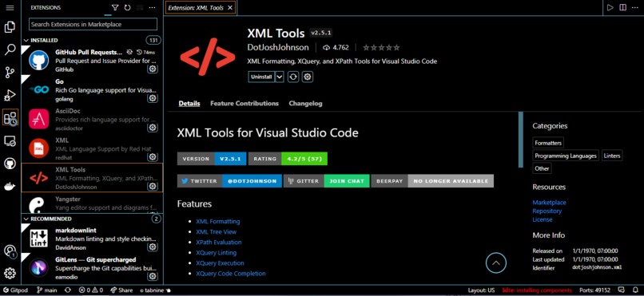The width and height of the screenshot is (644, 296).
Task: Open the Remote Explorer view
Action: pyautogui.click(x=10, y=141)
